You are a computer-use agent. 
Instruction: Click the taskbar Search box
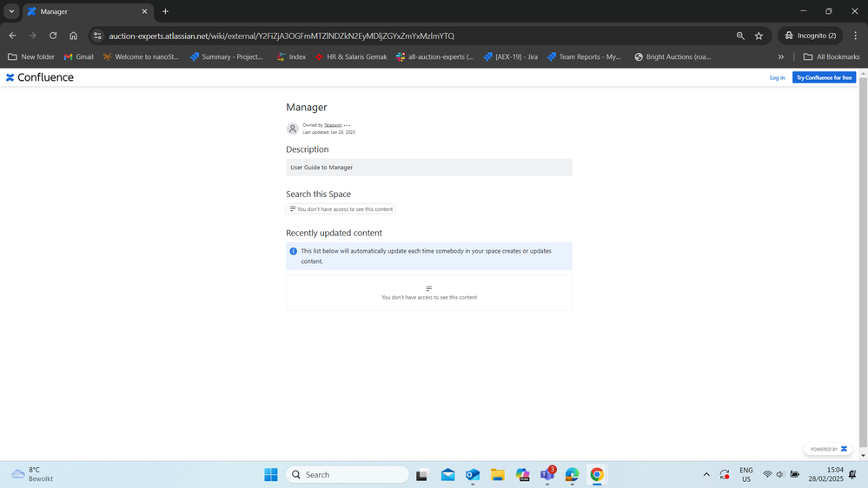(x=347, y=474)
